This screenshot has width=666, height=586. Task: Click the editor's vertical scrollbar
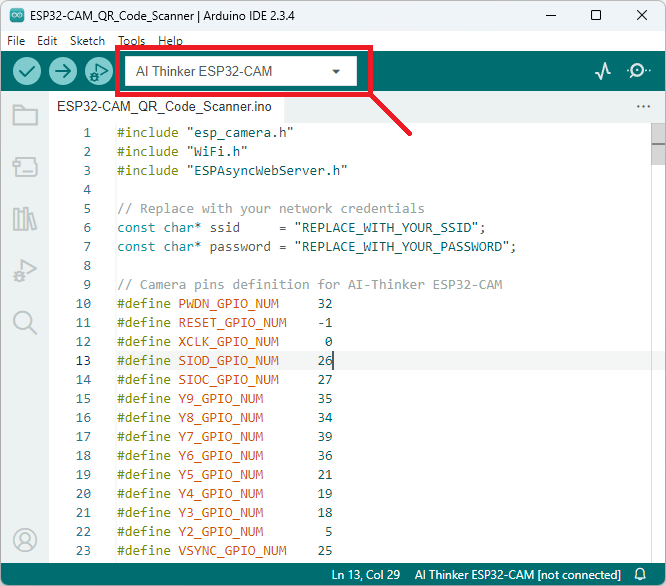658,145
